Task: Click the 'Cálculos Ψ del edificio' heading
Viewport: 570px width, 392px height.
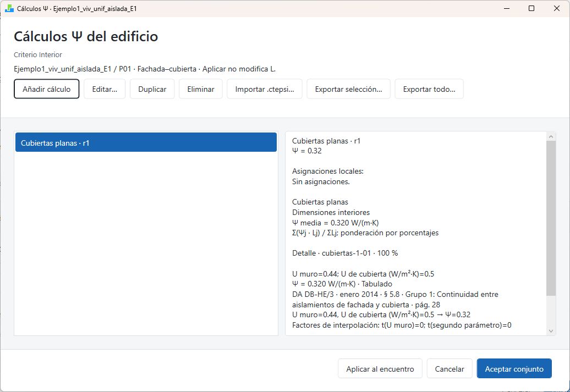Action: click(x=86, y=36)
